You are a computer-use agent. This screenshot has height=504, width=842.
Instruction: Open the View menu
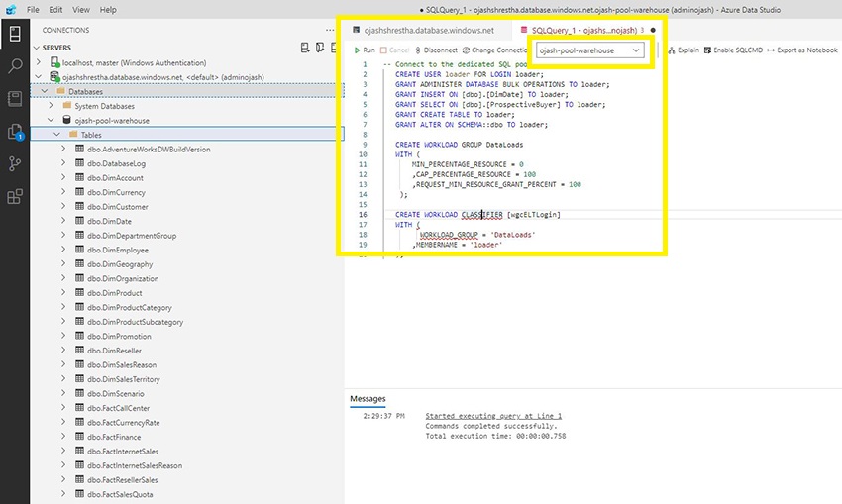80,9
